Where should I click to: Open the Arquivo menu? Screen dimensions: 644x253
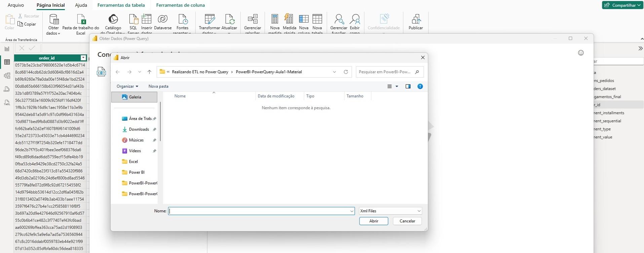[x=16, y=5]
